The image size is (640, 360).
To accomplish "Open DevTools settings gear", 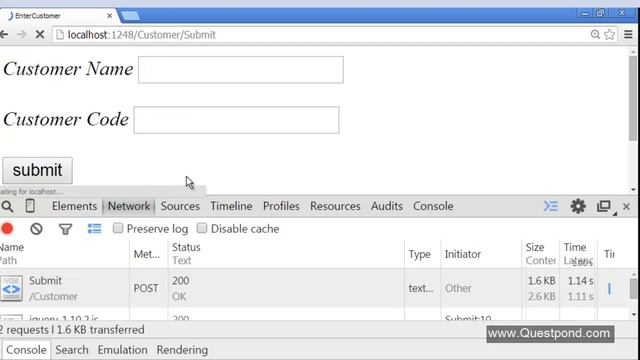I will point(578,206).
